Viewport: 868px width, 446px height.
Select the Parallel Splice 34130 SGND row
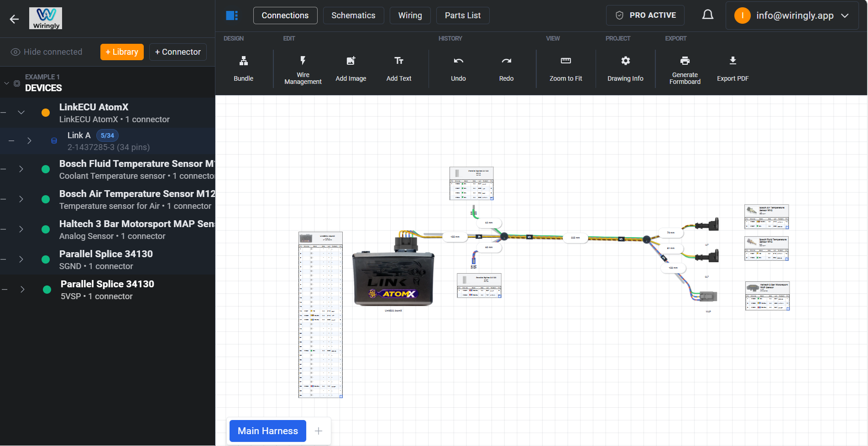108,259
